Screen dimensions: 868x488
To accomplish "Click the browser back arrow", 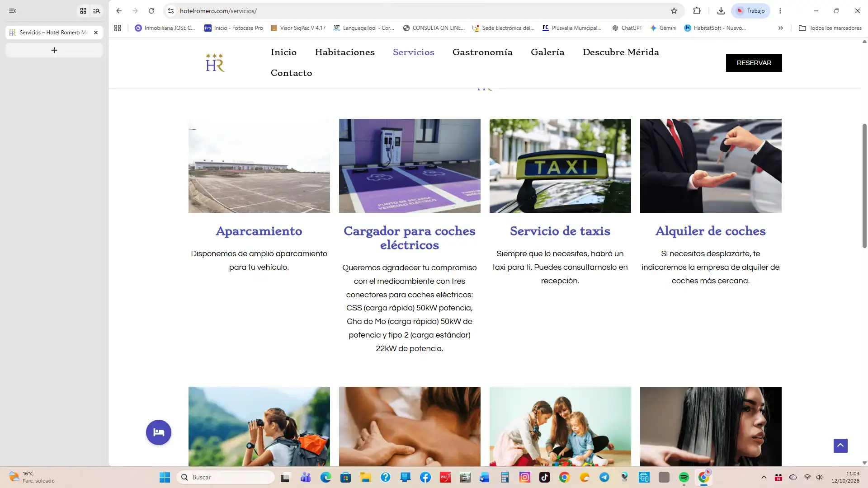I will click(119, 11).
